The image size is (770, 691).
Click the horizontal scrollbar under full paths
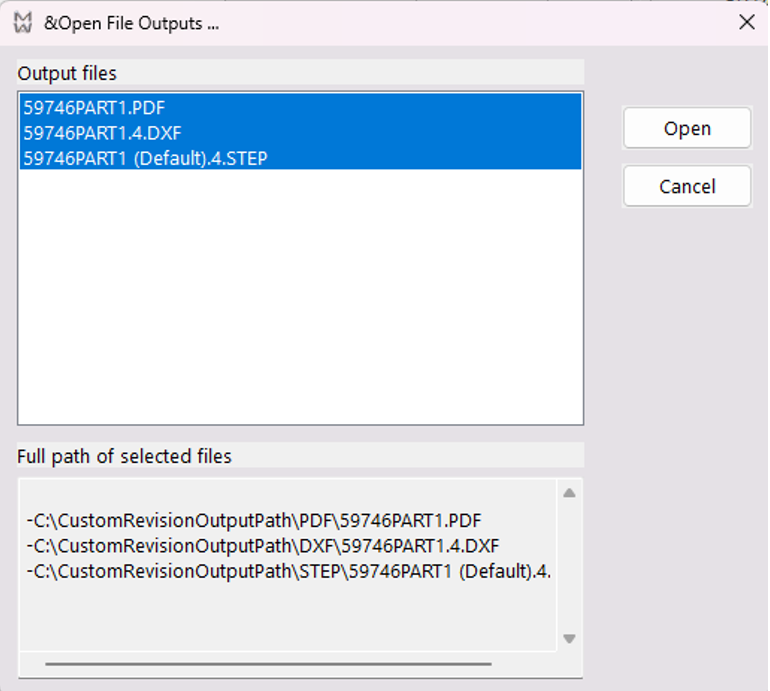coord(268,664)
